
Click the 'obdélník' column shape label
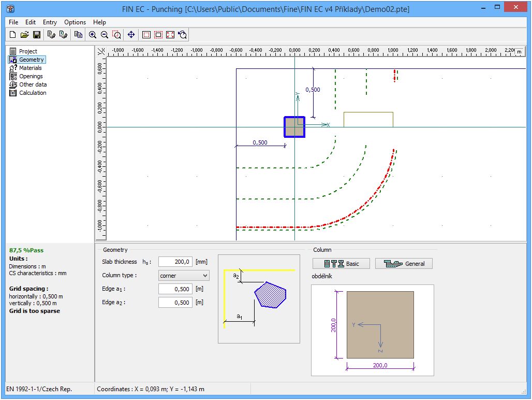322,276
